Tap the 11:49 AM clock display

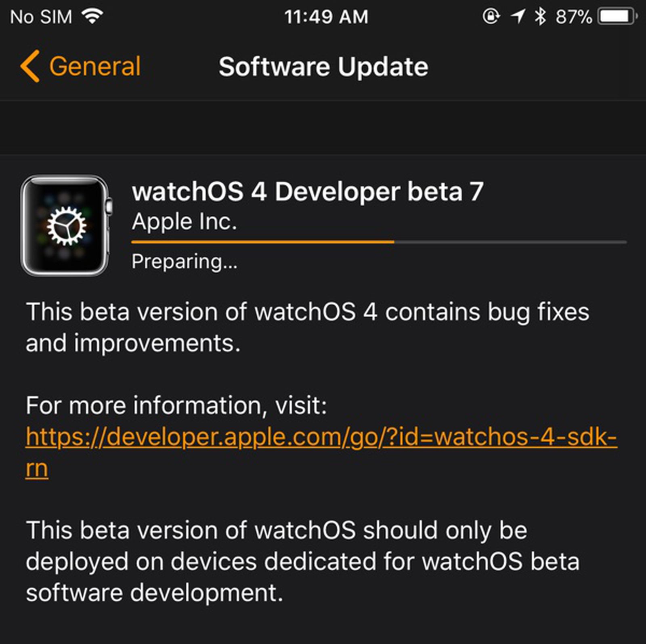pyautogui.click(x=326, y=15)
